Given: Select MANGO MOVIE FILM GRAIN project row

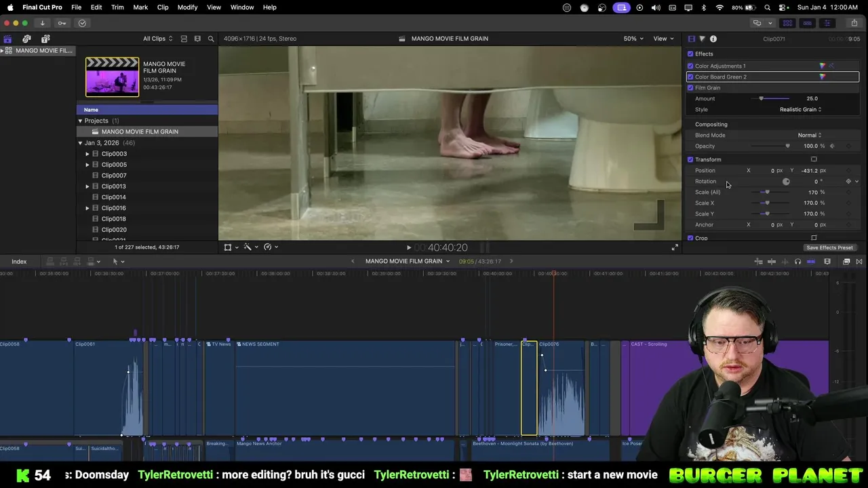Looking at the screenshot, I should (147, 131).
